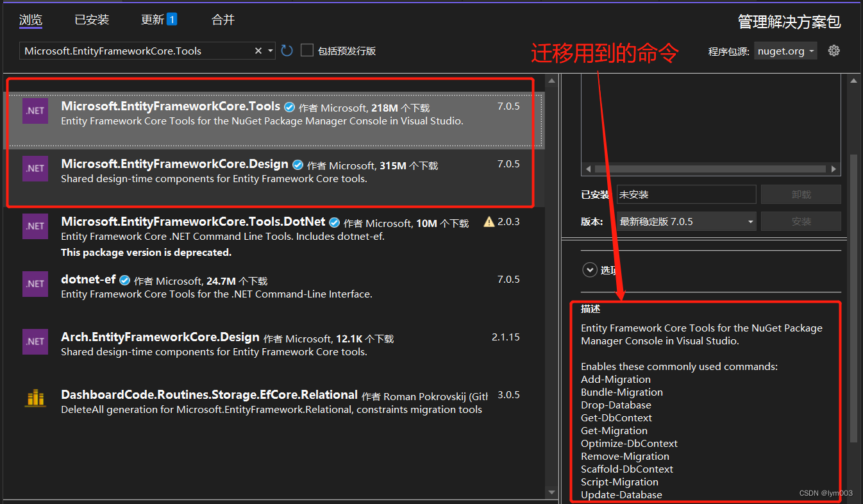This screenshot has height=504, width=863.
Task: Switch to the 已安装 installed tab
Action: point(92,20)
